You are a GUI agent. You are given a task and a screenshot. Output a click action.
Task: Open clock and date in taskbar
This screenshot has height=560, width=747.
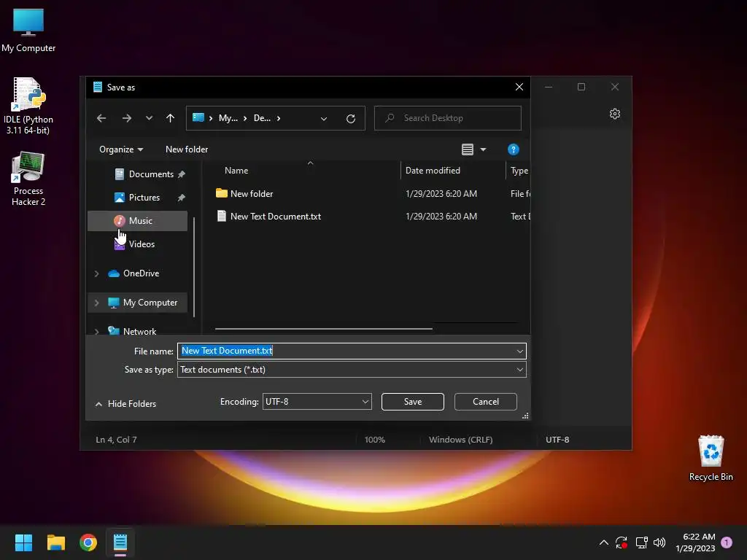(695, 542)
